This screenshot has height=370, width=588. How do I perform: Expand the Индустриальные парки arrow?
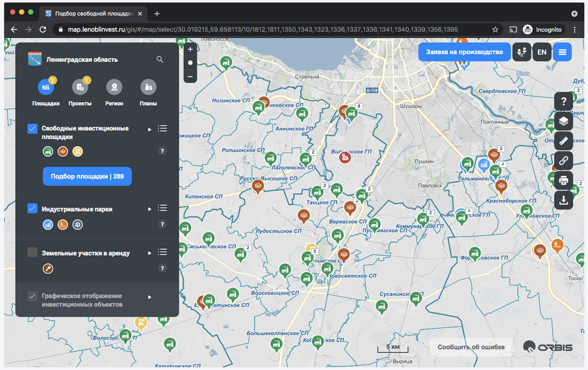pos(149,209)
